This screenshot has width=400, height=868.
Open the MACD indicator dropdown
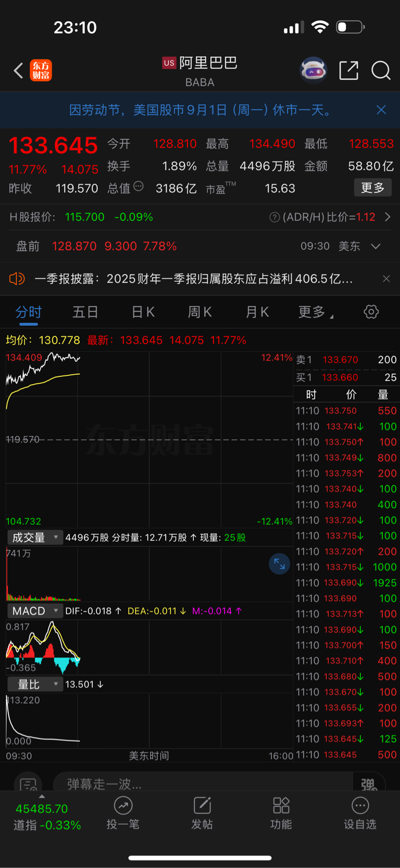(35, 611)
